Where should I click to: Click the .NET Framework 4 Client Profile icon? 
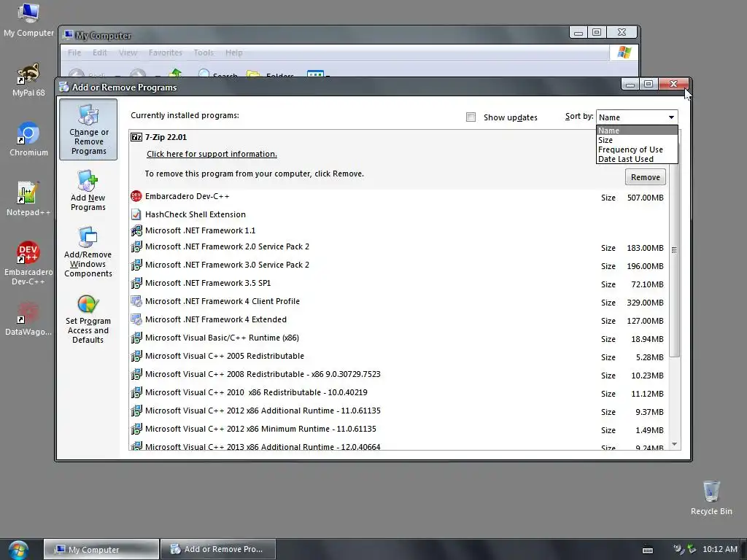136,301
